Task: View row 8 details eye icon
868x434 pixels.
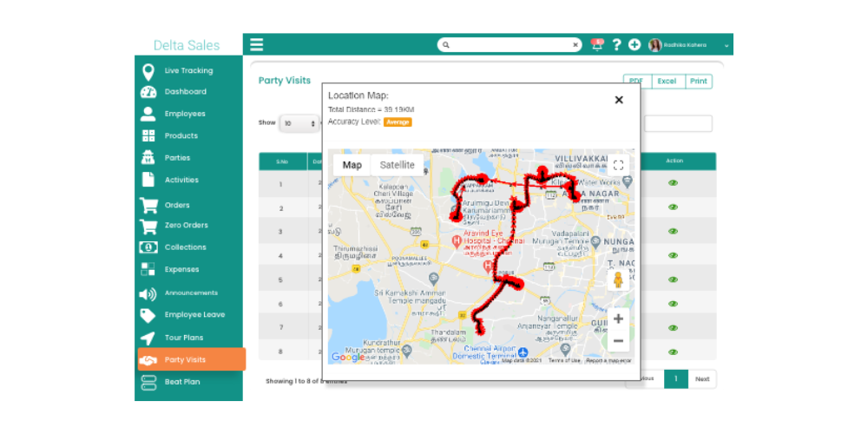Action: tap(674, 352)
